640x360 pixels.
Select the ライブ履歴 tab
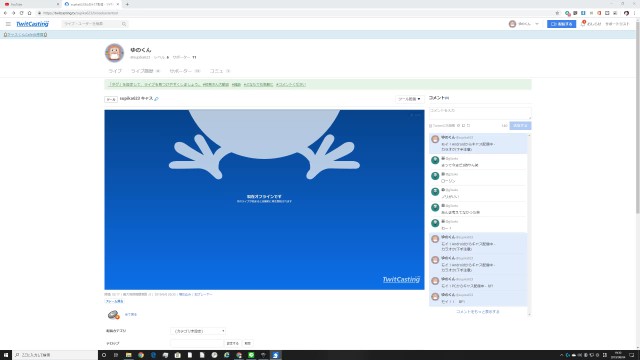[145, 71]
